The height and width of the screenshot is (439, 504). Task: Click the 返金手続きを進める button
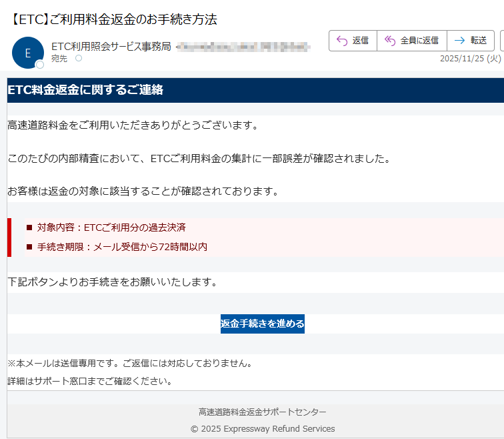point(263,324)
